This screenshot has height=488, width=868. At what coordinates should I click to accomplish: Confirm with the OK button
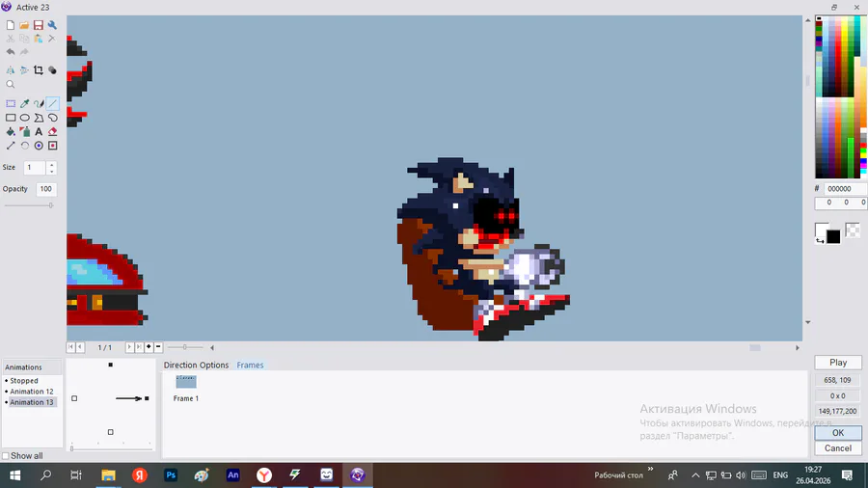coord(838,433)
